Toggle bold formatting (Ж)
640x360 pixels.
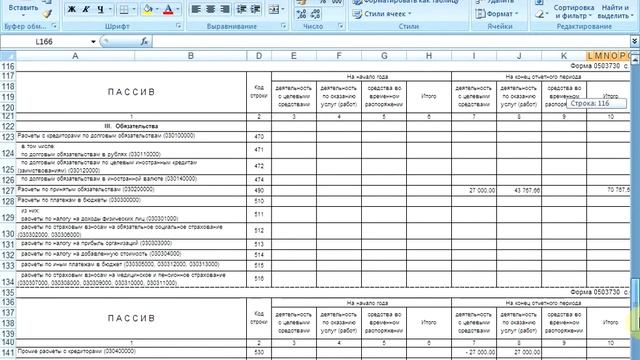coord(71,9)
